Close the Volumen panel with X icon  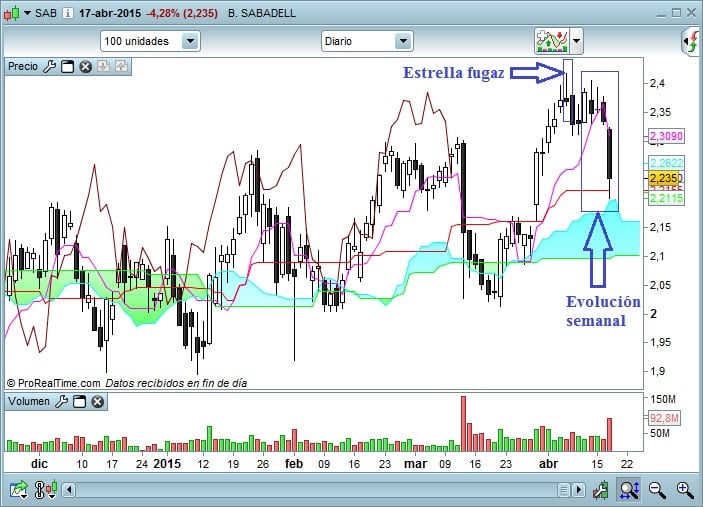(x=98, y=402)
